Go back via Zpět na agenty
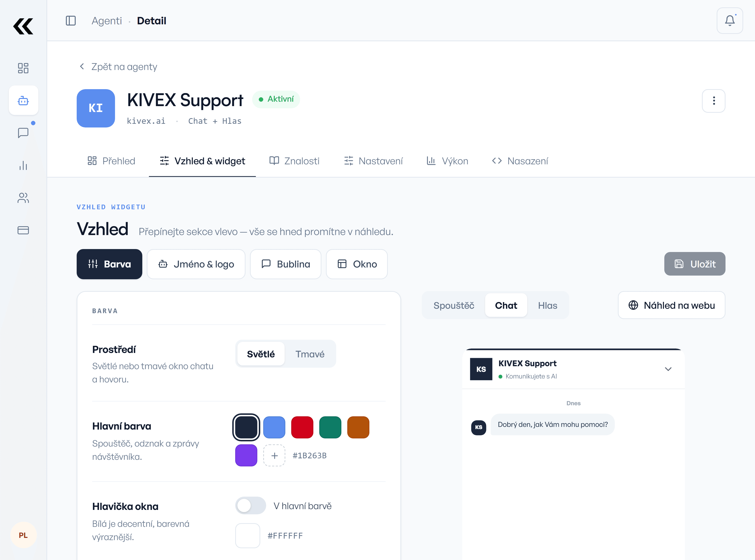Screen dimensions: 755x560 click(x=118, y=67)
